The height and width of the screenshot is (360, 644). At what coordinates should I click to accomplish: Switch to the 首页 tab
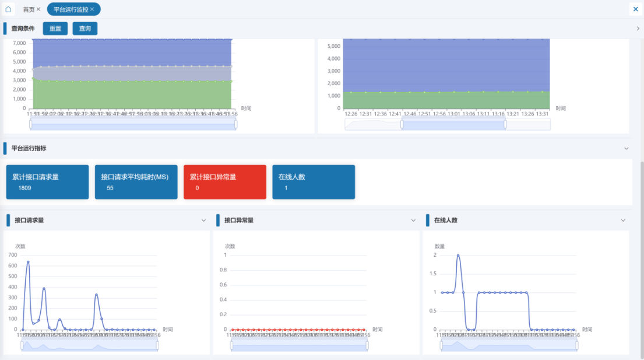point(29,9)
